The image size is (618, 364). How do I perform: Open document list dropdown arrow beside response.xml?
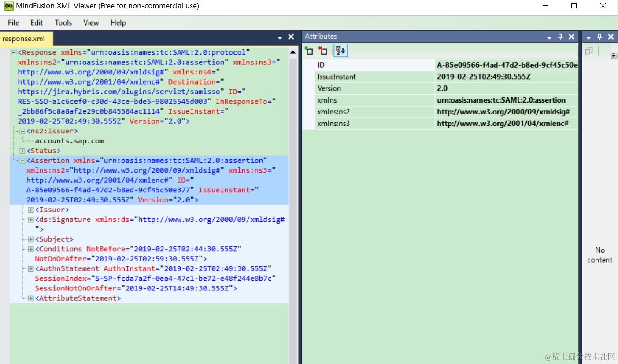coord(280,37)
